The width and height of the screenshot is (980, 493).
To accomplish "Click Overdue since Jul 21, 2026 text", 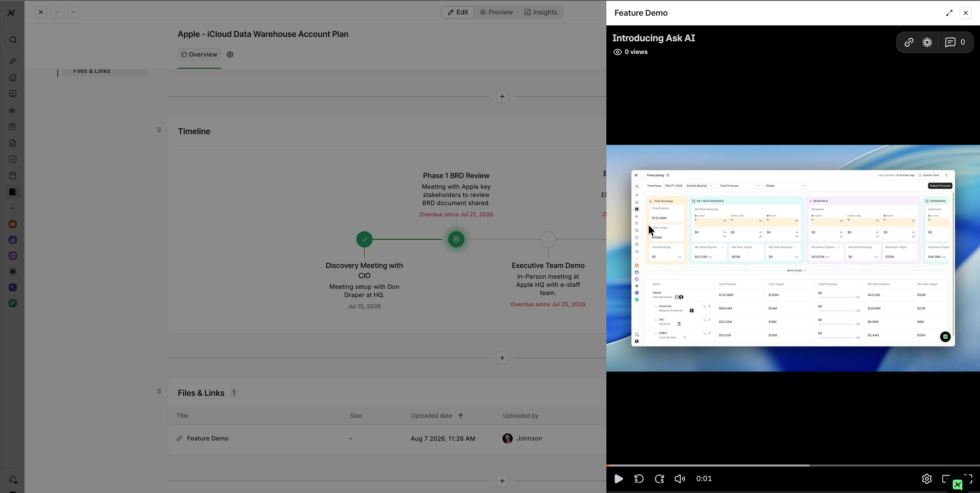I will tap(456, 214).
